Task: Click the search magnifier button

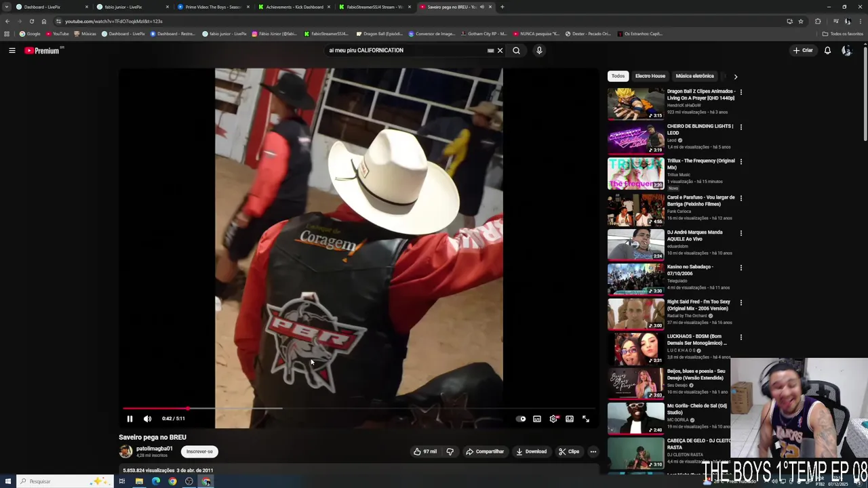Action: point(516,50)
